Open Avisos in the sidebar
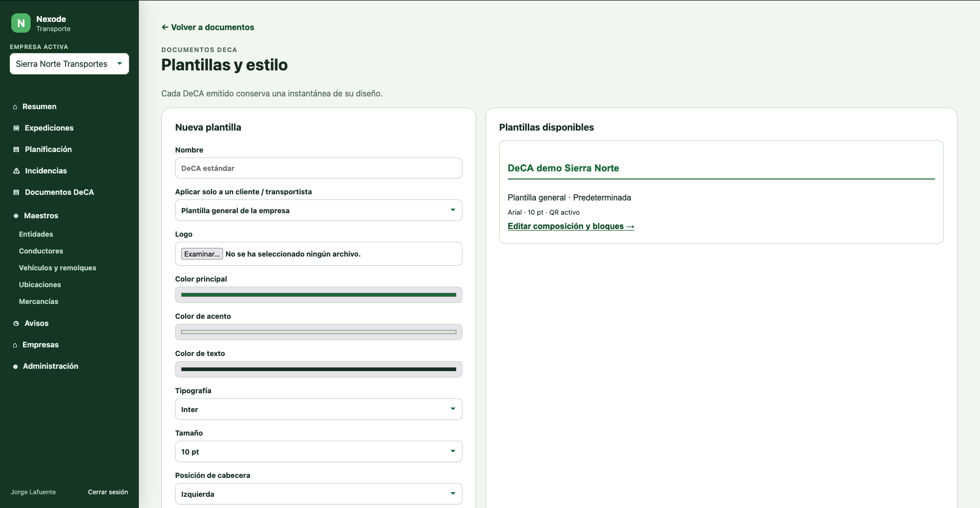 36,323
